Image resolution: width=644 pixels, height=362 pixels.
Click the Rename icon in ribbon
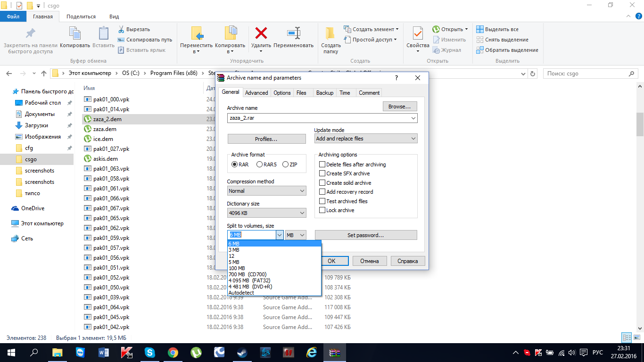coord(293,34)
